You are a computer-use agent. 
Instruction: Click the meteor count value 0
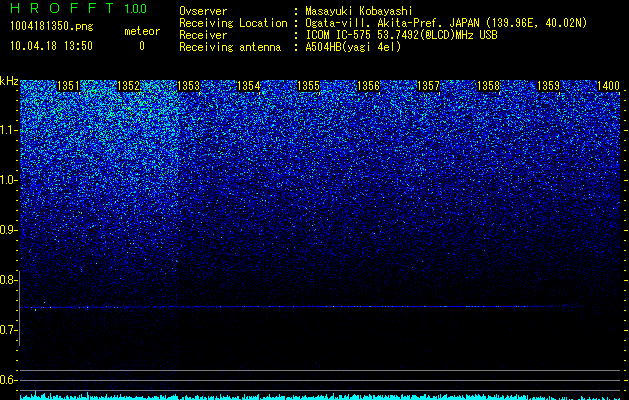click(x=142, y=46)
